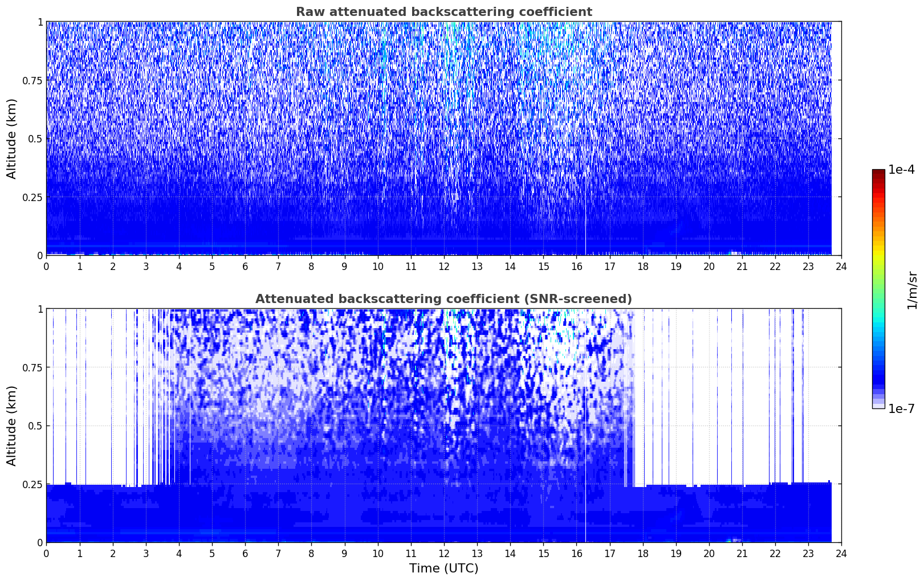Select the "Altitude (km)" label of the raw plot
Viewport: 924px width, 581px height.
point(12,138)
